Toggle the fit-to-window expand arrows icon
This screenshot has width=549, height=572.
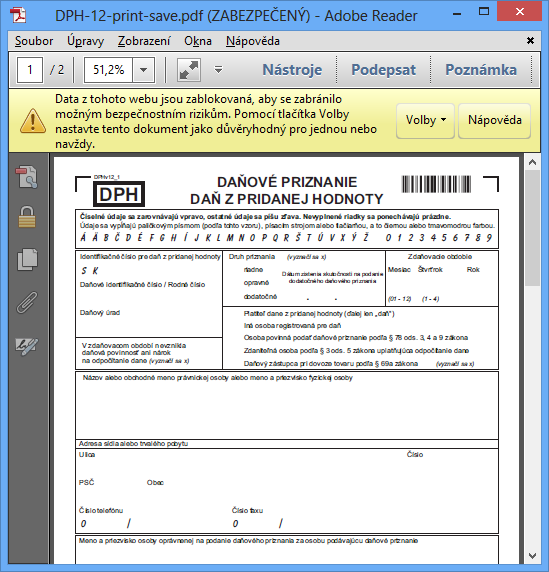(189, 70)
